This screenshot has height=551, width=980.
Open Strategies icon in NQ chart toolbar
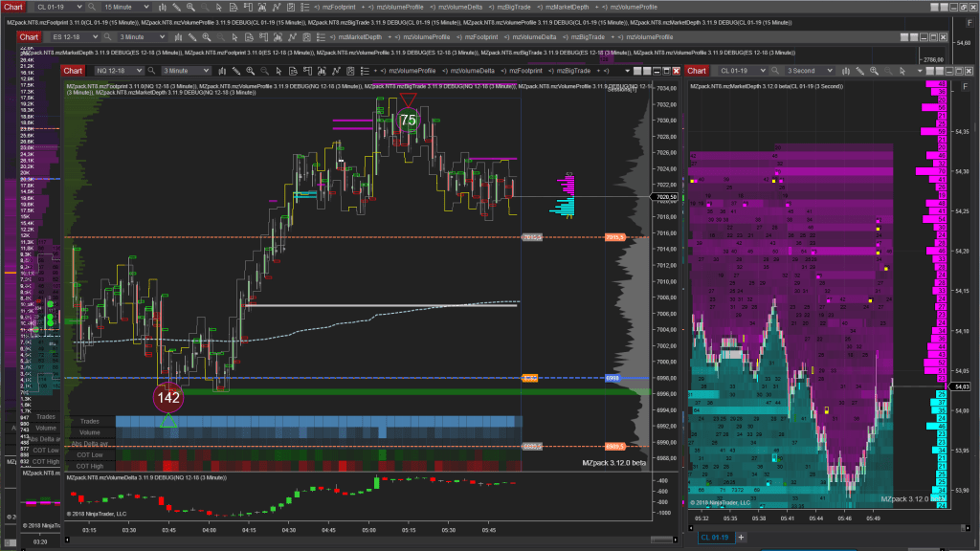(336, 71)
